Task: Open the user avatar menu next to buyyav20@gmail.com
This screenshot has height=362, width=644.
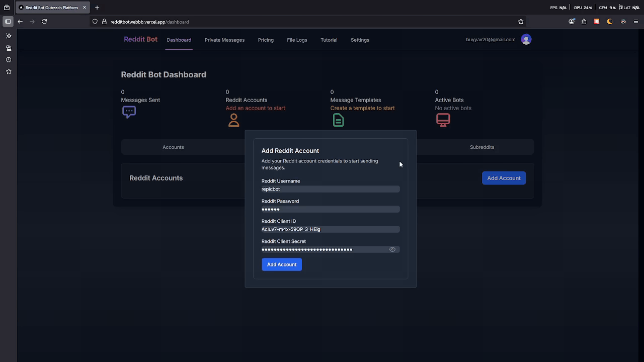Action: pyautogui.click(x=526, y=39)
